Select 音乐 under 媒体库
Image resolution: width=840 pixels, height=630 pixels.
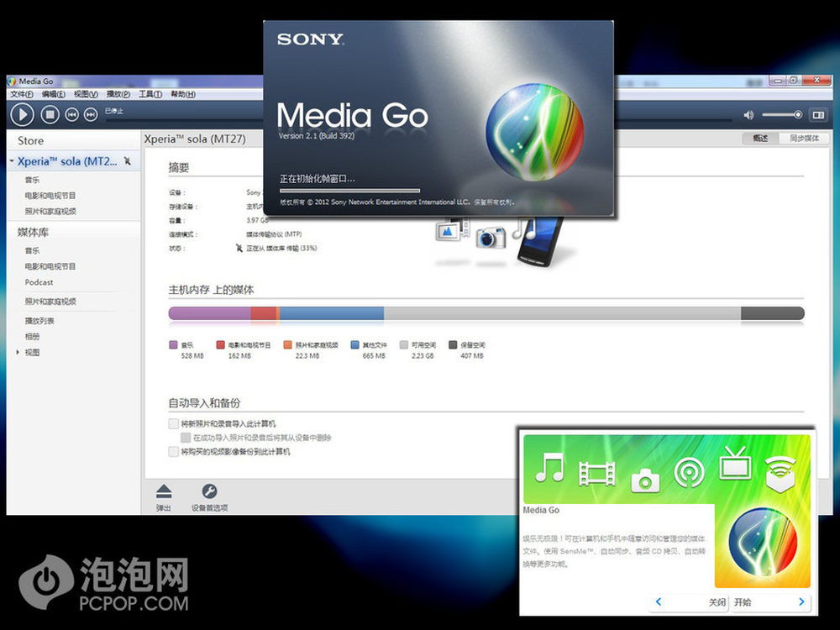[32, 250]
